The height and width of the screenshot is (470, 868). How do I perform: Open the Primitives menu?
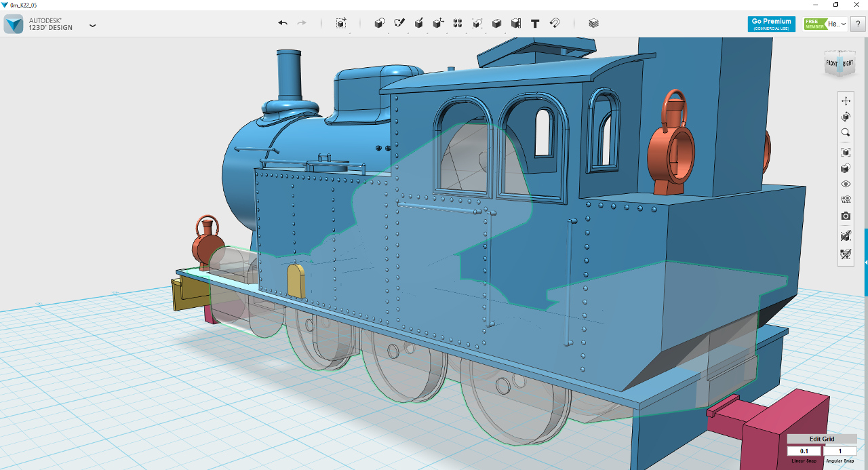[380, 23]
